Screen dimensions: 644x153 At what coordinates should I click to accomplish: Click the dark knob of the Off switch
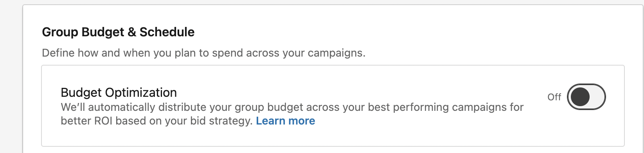click(x=580, y=97)
